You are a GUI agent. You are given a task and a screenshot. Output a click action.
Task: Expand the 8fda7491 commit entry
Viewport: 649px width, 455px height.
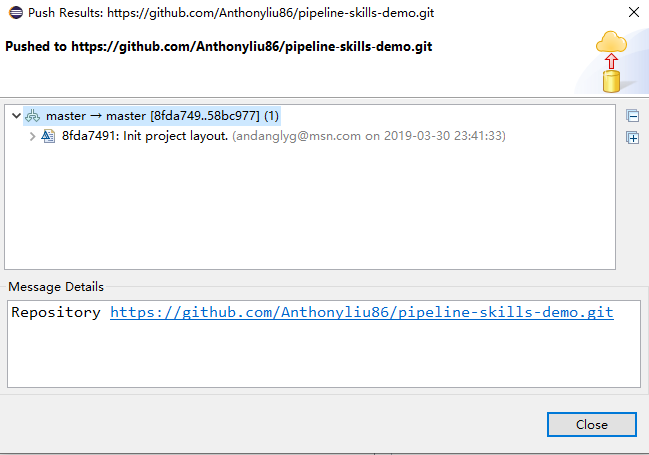coord(32,136)
